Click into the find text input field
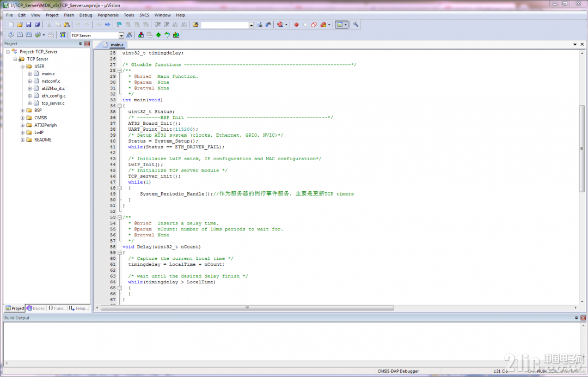 click(x=225, y=25)
